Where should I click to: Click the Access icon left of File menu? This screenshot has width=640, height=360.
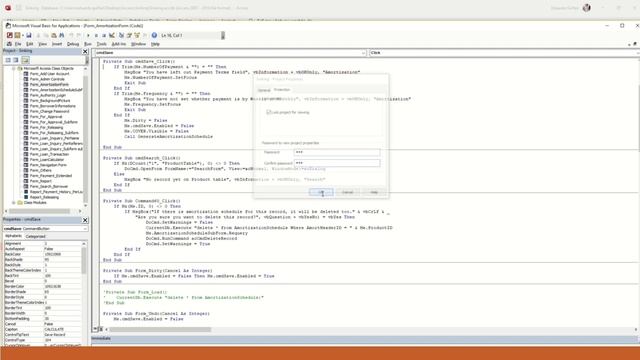click(x=9, y=44)
